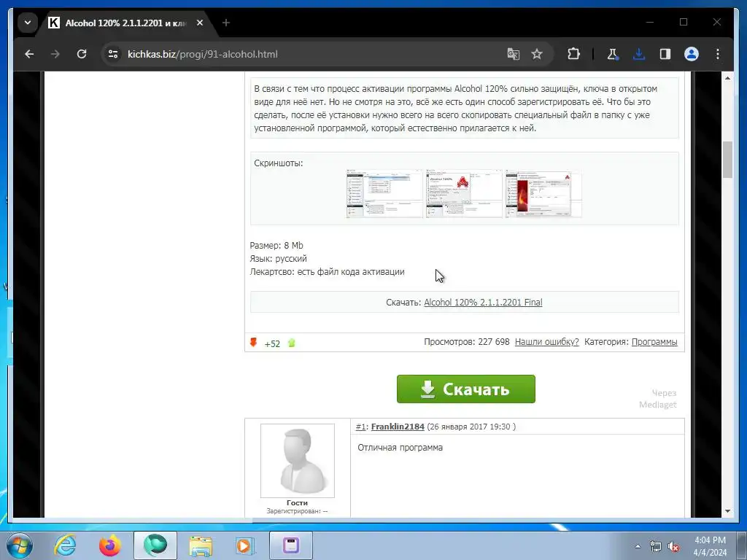This screenshot has width=747, height=560.
Task: Click the translate page icon
Action: tap(513, 54)
